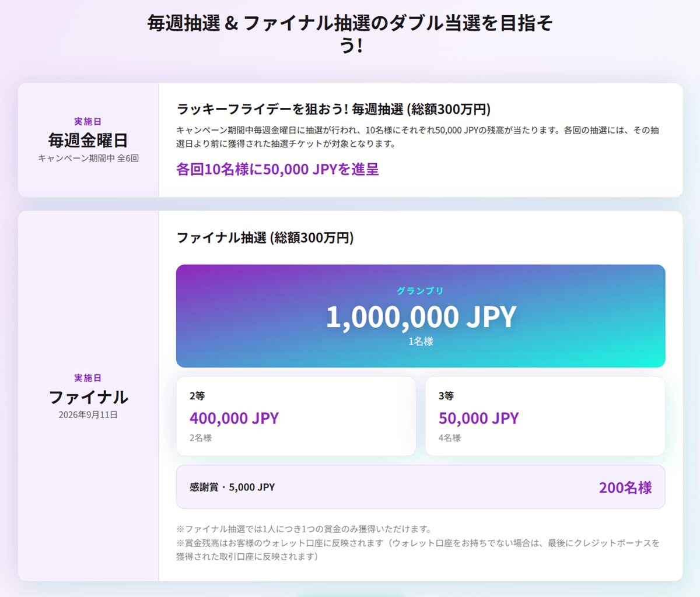
Task: Click the 感謝賞・5,000 JPY label
Action: (x=232, y=487)
